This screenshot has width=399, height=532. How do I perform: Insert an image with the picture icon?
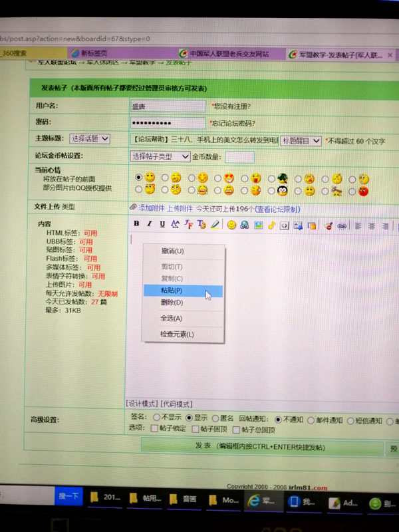(x=258, y=225)
